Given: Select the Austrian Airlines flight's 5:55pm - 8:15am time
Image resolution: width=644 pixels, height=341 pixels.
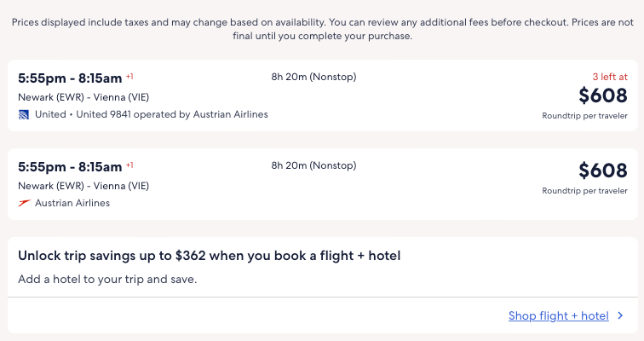Looking at the screenshot, I should click(70, 167).
